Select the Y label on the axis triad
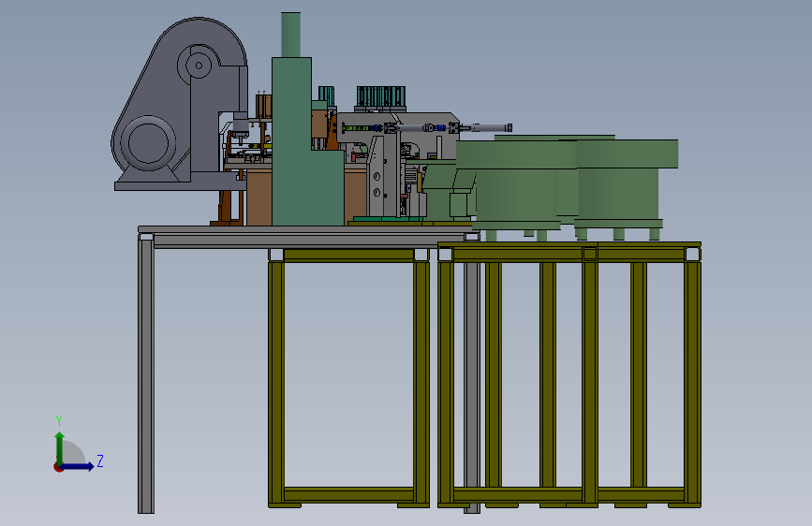This screenshot has height=526, width=812. tap(59, 421)
